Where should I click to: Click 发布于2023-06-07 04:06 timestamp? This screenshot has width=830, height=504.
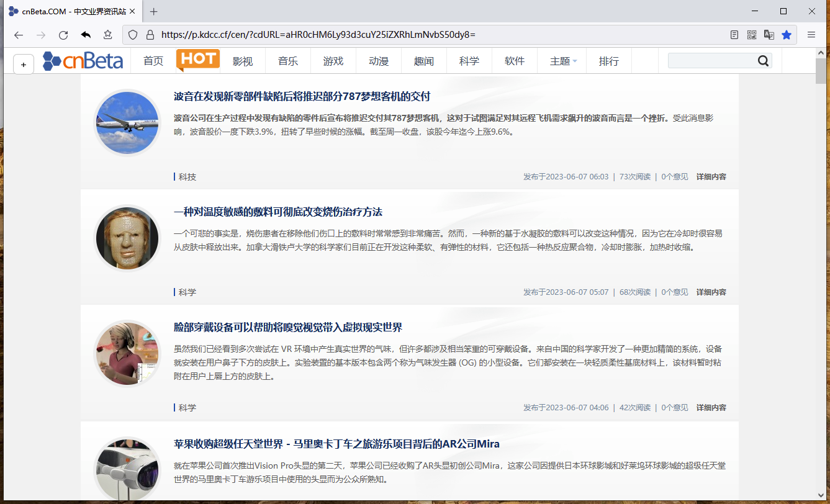click(x=566, y=408)
